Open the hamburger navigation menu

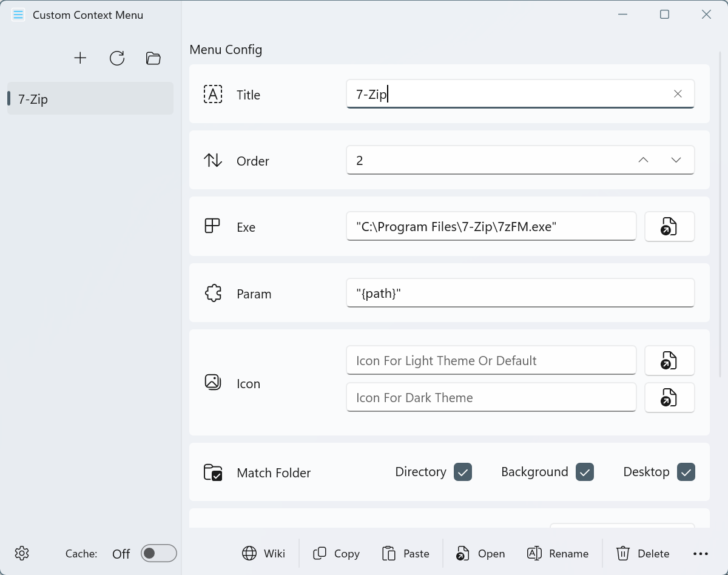click(x=18, y=14)
